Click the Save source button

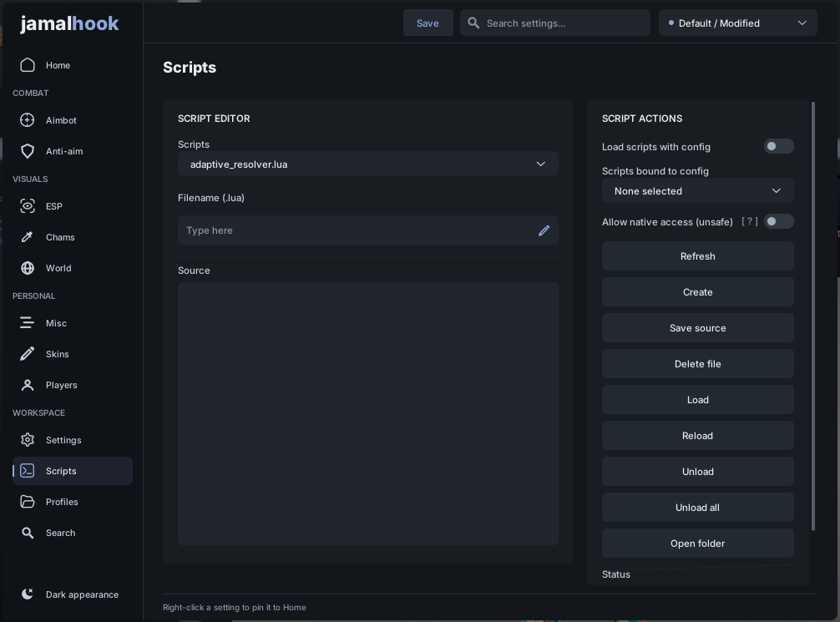(697, 328)
